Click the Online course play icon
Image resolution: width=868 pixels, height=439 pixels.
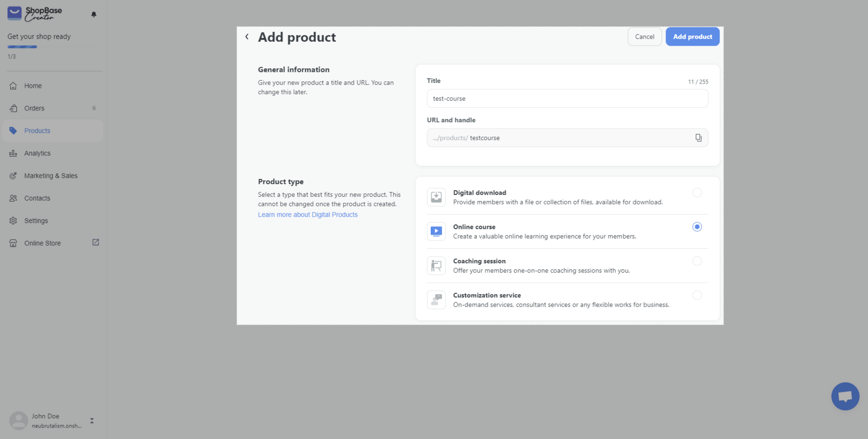pyautogui.click(x=436, y=231)
